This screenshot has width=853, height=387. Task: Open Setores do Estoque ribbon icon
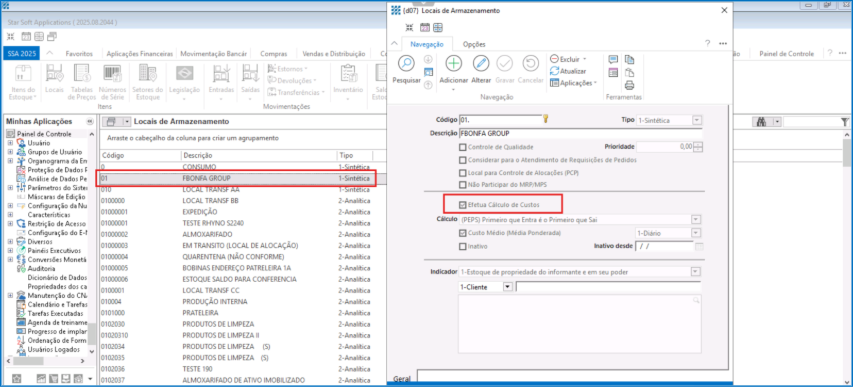pyautogui.click(x=147, y=82)
